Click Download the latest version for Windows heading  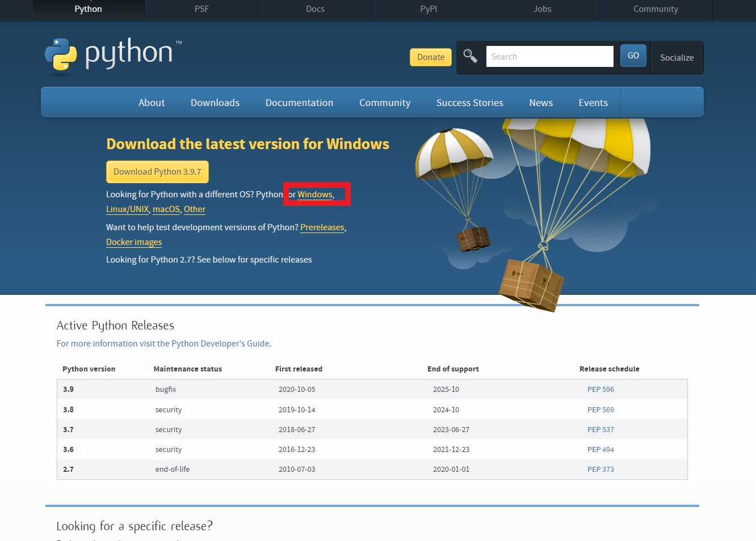pyautogui.click(x=247, y=144)
